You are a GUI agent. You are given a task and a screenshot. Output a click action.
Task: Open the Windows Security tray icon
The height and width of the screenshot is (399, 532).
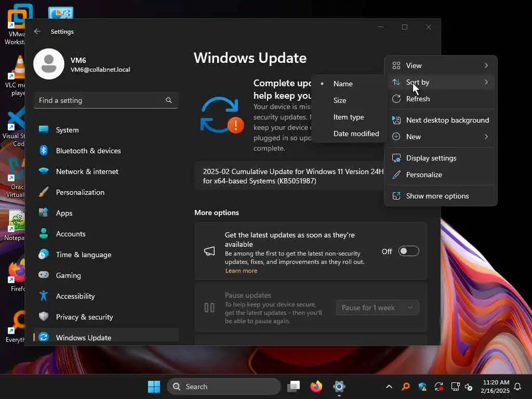(x=422, y=387)
